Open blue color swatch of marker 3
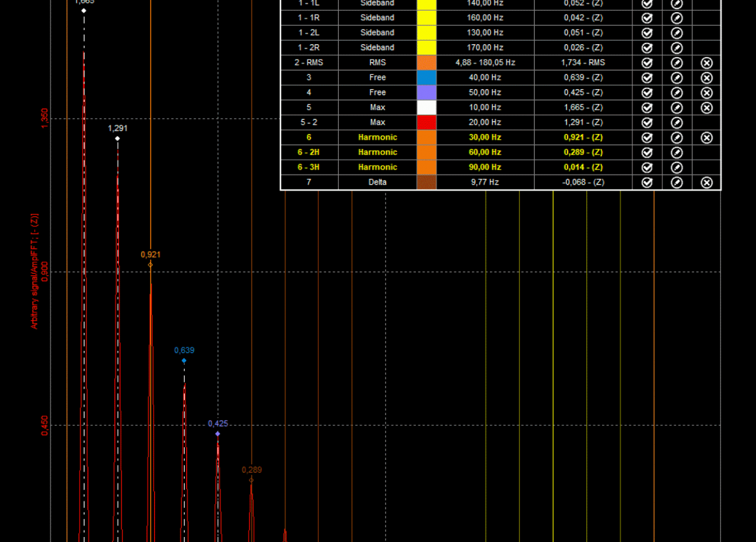 (426, 78)
